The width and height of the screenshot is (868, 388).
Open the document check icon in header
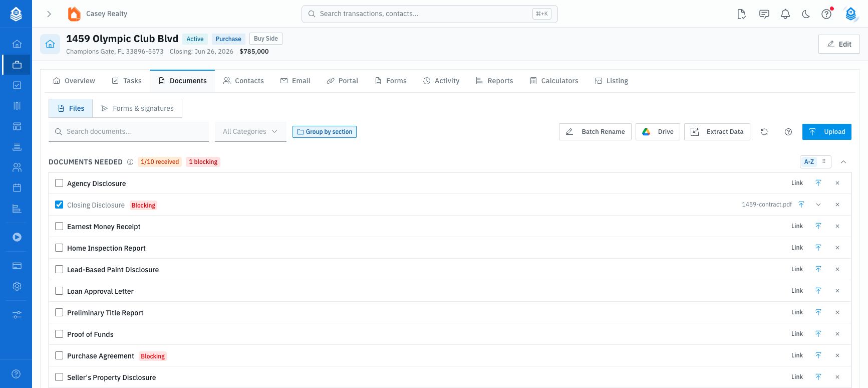tap(742, 14)
